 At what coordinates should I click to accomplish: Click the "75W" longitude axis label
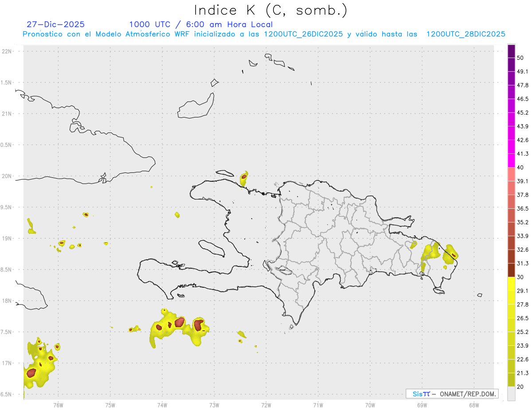click(110, 405)
